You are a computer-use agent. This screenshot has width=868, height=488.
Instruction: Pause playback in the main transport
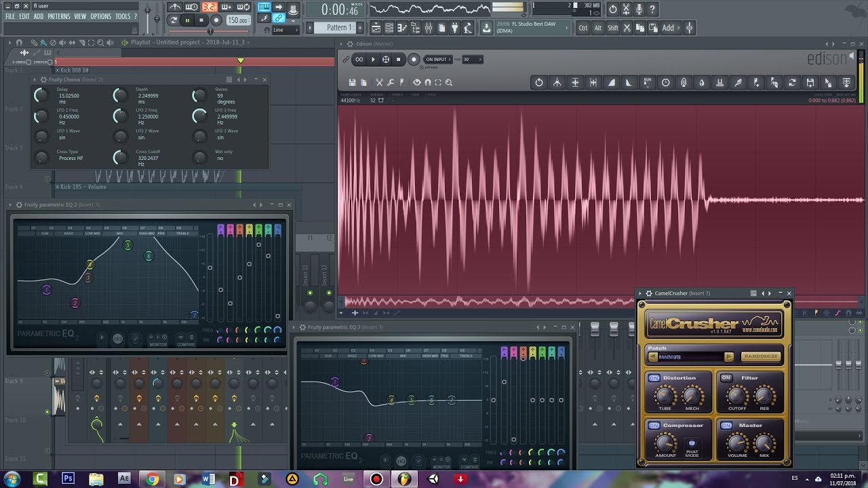[188, 20]
